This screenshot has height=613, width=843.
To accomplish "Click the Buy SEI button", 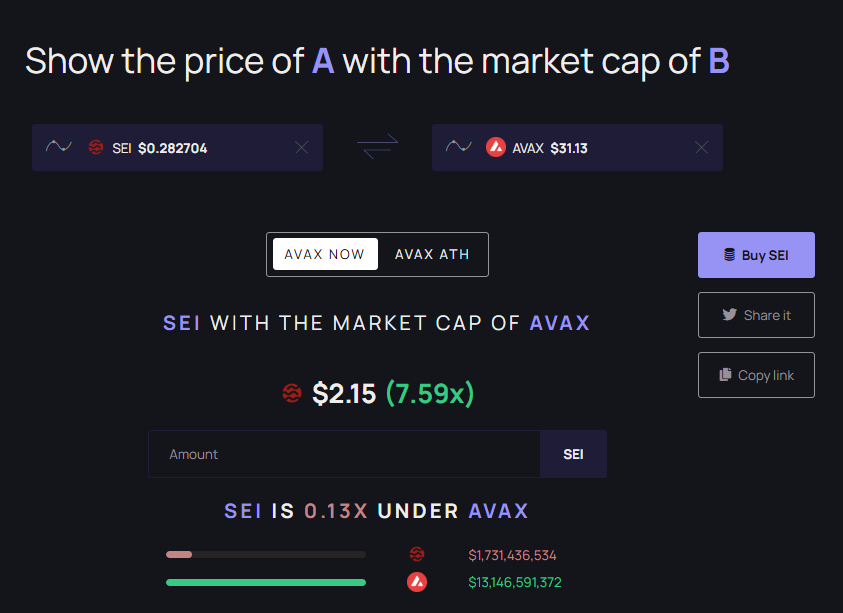I will (x=756, y=255).
